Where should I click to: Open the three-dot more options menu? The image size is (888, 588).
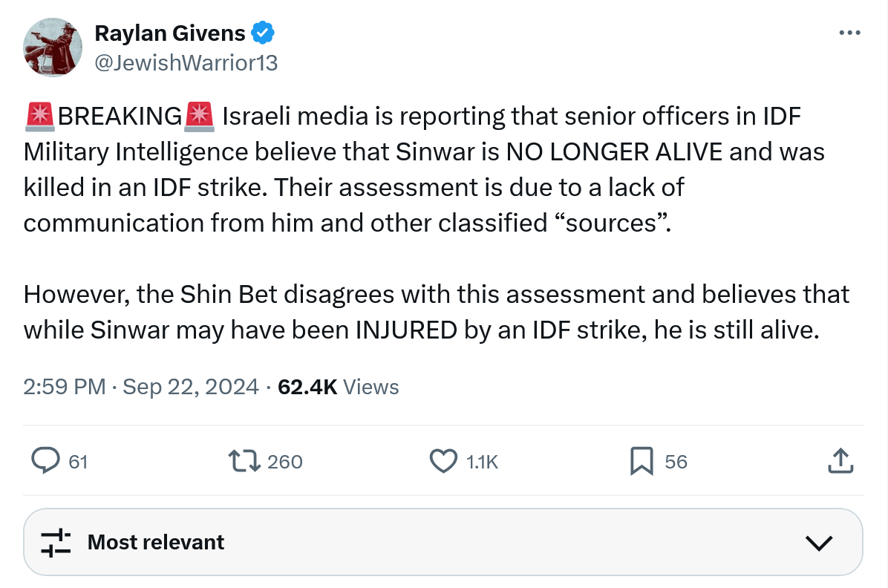point(849,33)
